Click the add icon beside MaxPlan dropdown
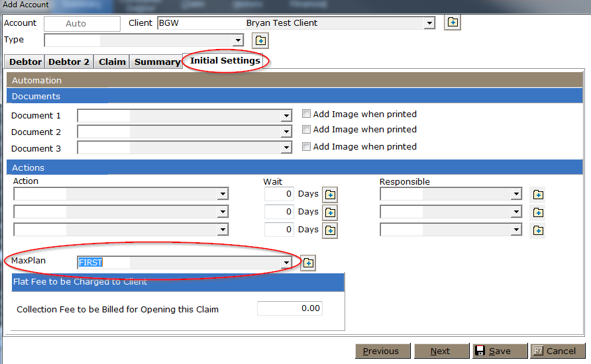The image size is (591, 364). (x=307, y=263)
